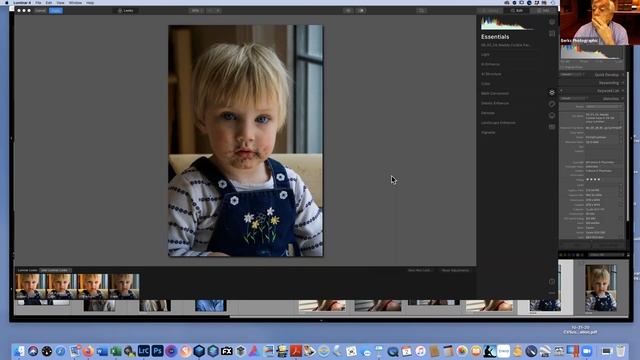Open the Edit menu in menu bar
Viewport: 640px width, 360px height.
point(49,2)
